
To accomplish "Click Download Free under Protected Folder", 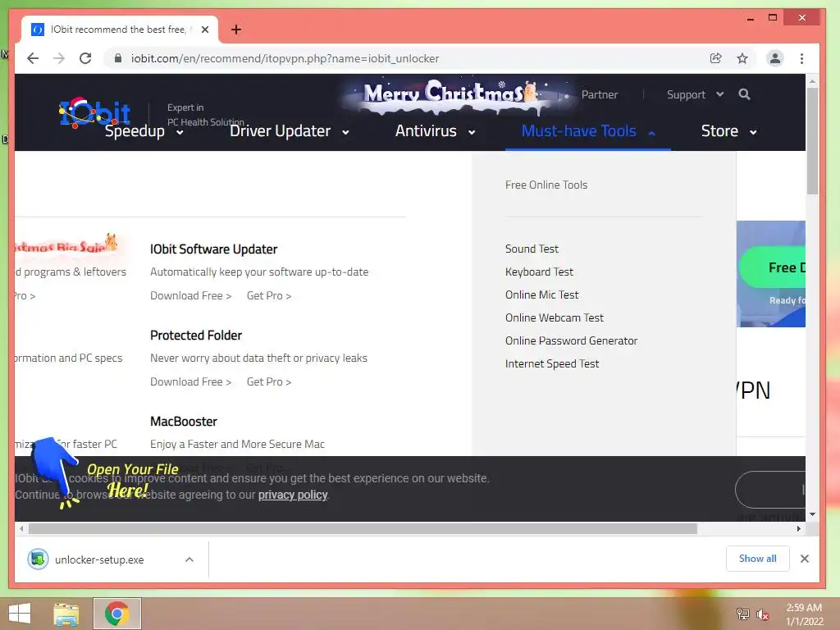I will tap(190, 382).
